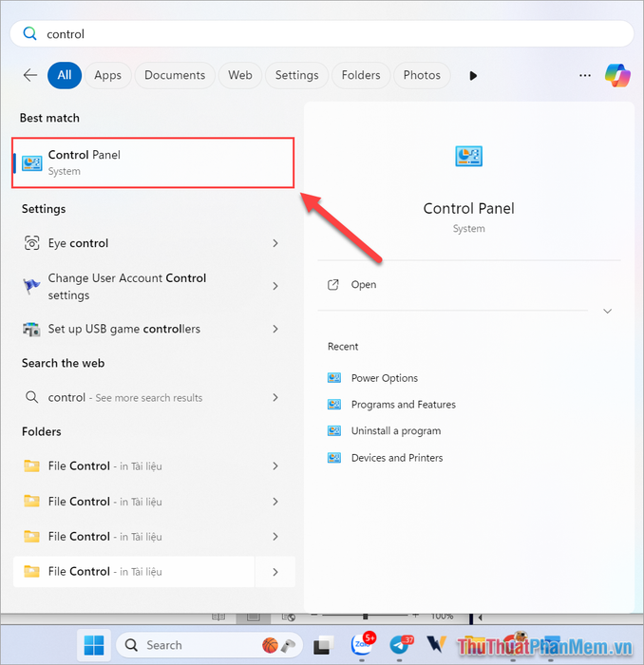Image resolution: width=644 pixels, height=665 pixels.
Task: Show more filter tabs arrow
Action: 474,75
